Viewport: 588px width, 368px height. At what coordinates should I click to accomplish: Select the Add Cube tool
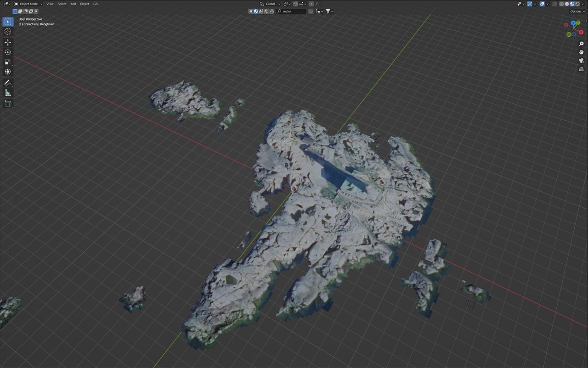coord(8,104)
